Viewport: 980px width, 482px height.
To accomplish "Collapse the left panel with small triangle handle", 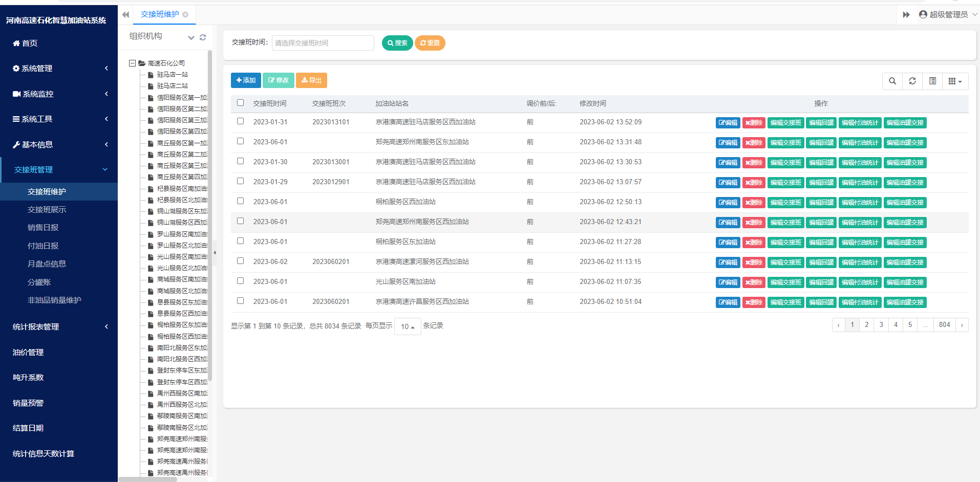I will tap(215, 253).
